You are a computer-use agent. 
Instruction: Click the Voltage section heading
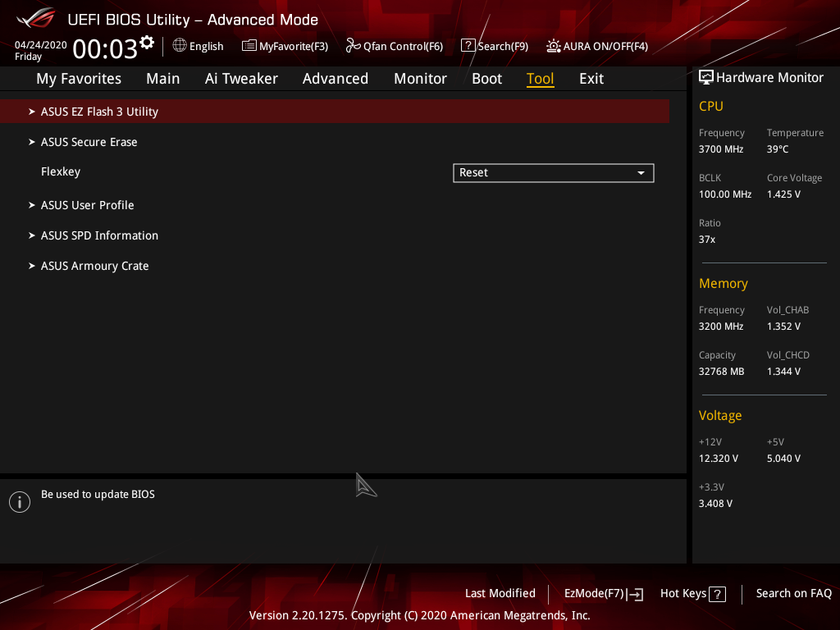pyautogui.click(x=720, y=416)
